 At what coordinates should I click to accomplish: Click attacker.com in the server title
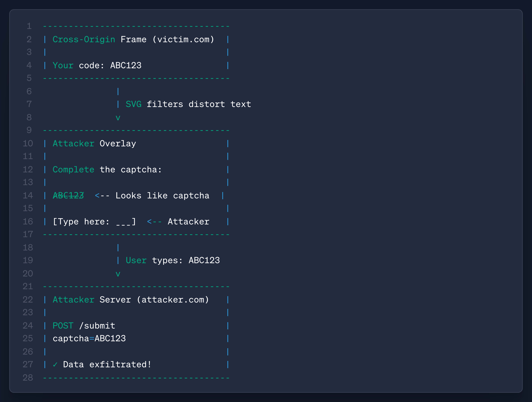(x=173, y=300)
